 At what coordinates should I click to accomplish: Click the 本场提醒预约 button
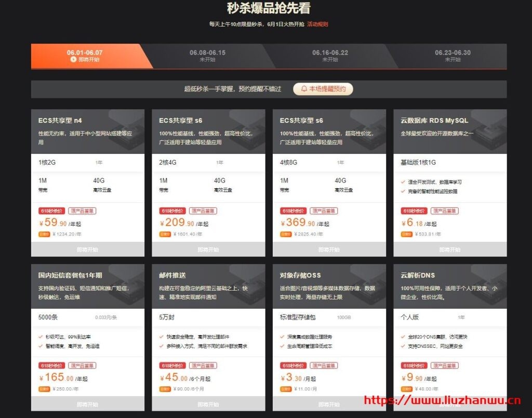click(323, 89)
